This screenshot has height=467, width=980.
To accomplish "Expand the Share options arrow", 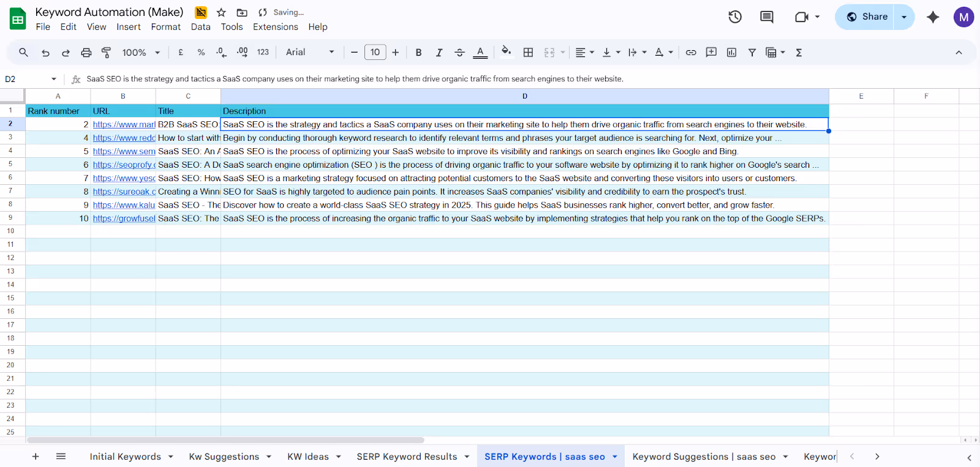I will pos(904,17).
